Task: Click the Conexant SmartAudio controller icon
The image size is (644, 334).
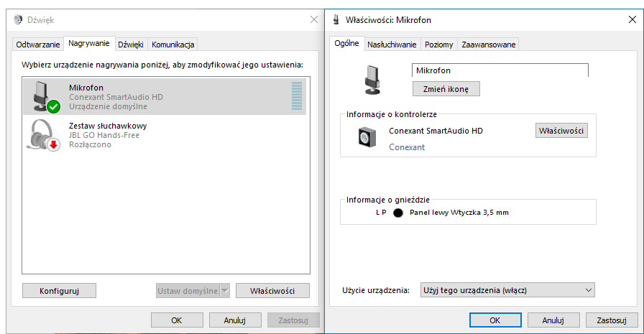Action: click(x=367, y=136)
